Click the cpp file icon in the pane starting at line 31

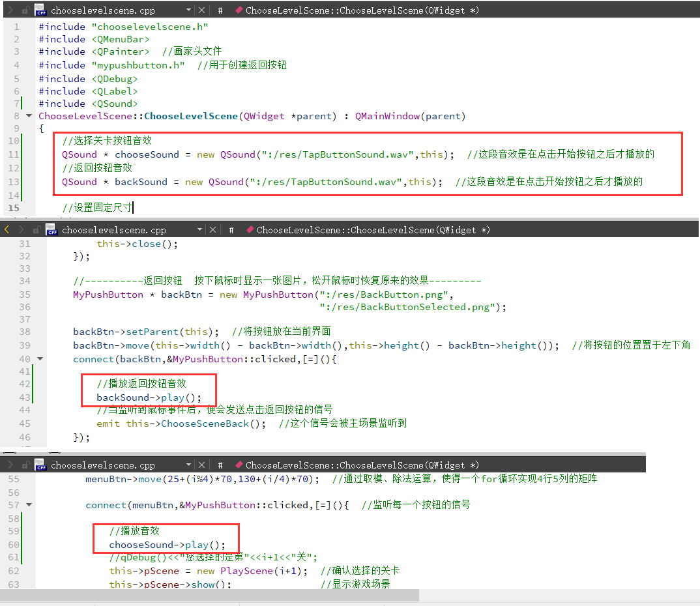(51, 229)
